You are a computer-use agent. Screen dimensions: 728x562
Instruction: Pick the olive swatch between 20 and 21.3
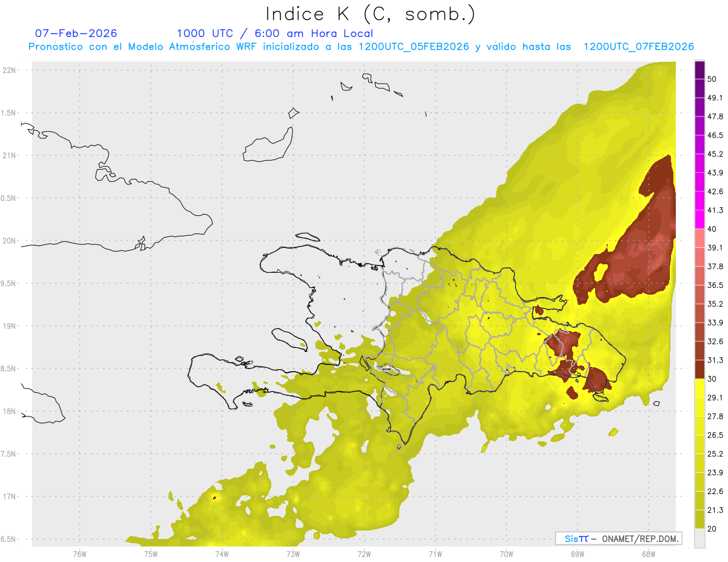coord(699,519)
